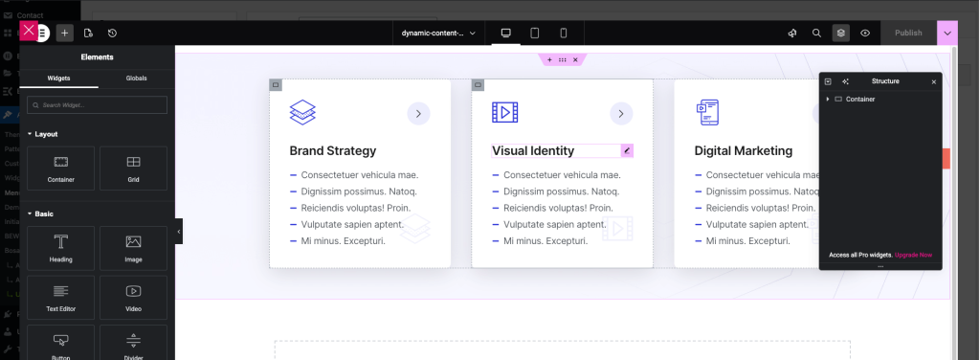
Task: Click the Structure panel bottom dots handle
Action: point(880,267)
